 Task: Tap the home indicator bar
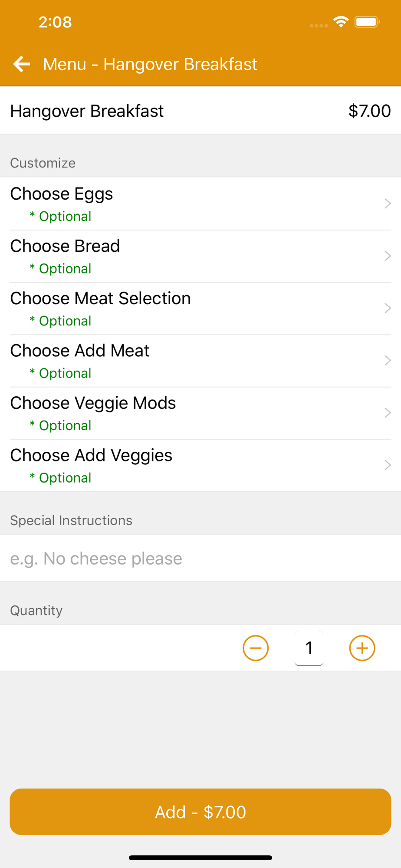tap(200, 858)
